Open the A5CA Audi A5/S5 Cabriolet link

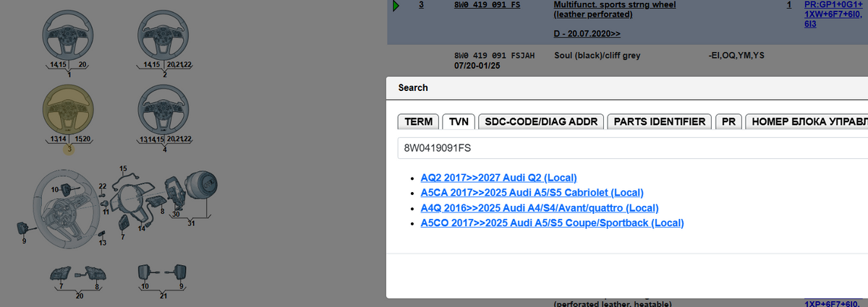point(532,192)
